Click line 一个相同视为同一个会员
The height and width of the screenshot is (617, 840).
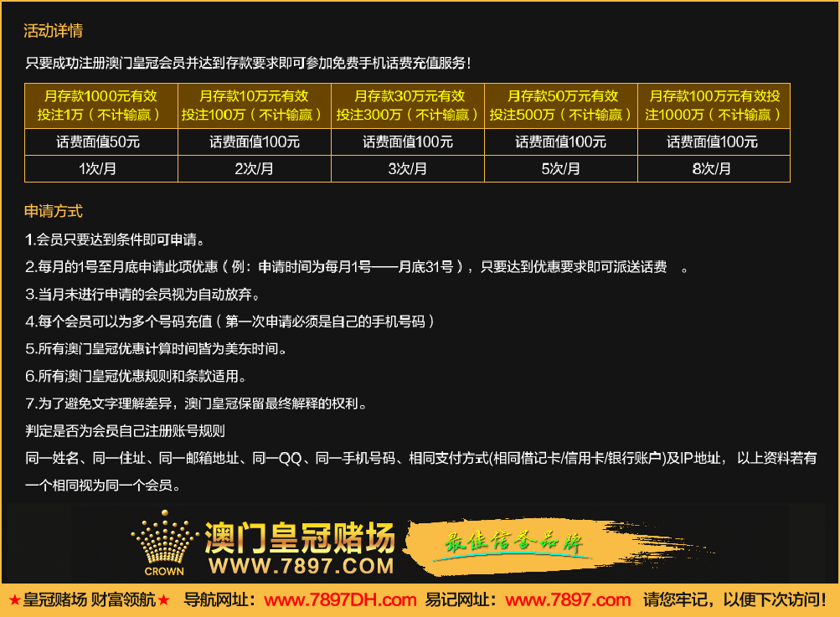pyautogui.click(x=102, y=486)
